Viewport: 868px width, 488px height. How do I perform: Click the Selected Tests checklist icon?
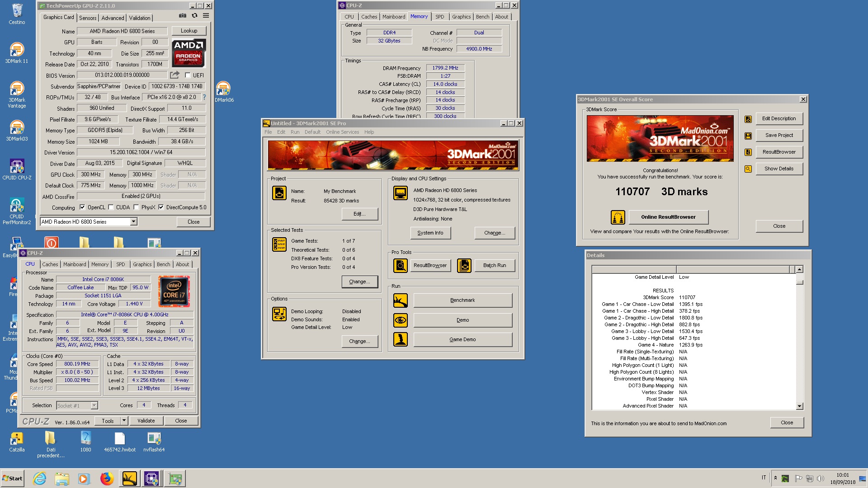pyautogui.click(x=279, y=244)
